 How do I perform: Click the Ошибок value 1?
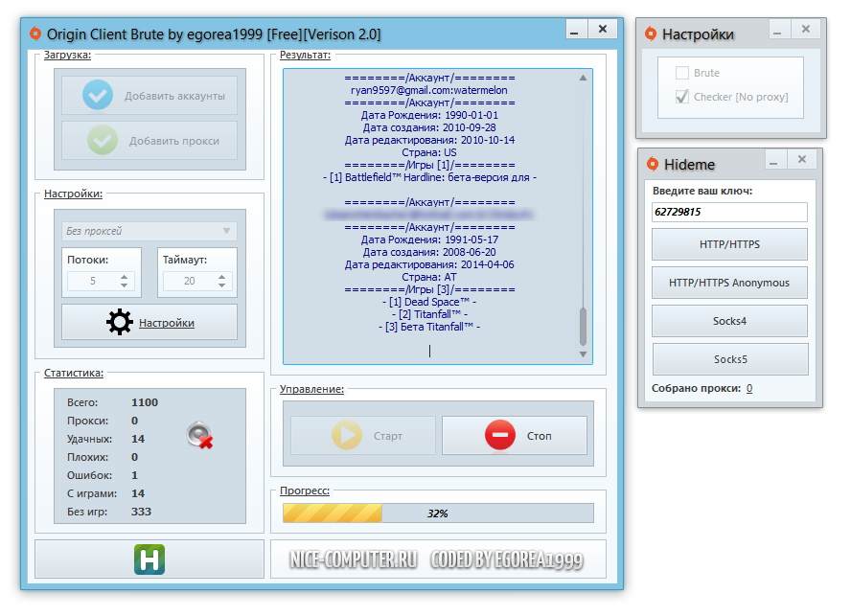[x=134, y=475]
